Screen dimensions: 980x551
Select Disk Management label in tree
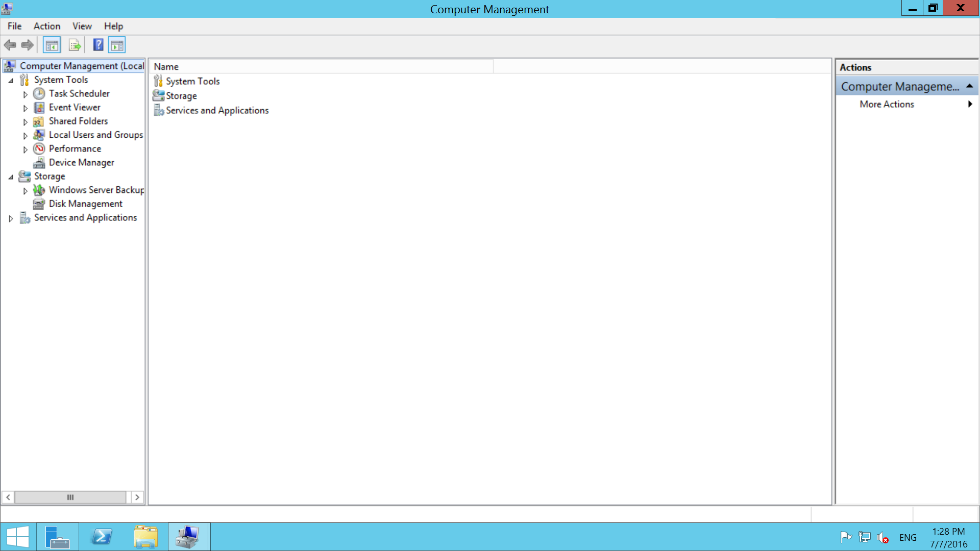[x=85, y=204]
